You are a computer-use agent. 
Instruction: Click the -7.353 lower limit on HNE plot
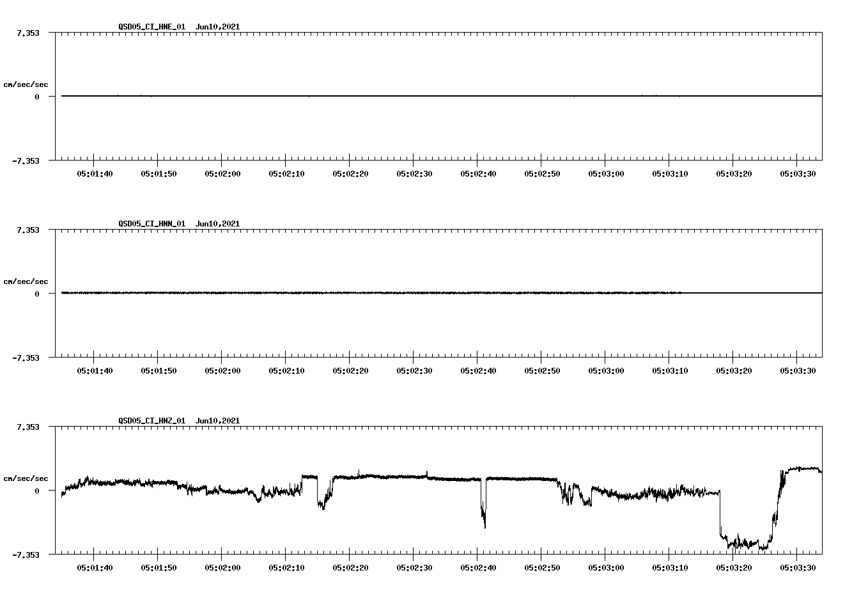coord(26,161)
